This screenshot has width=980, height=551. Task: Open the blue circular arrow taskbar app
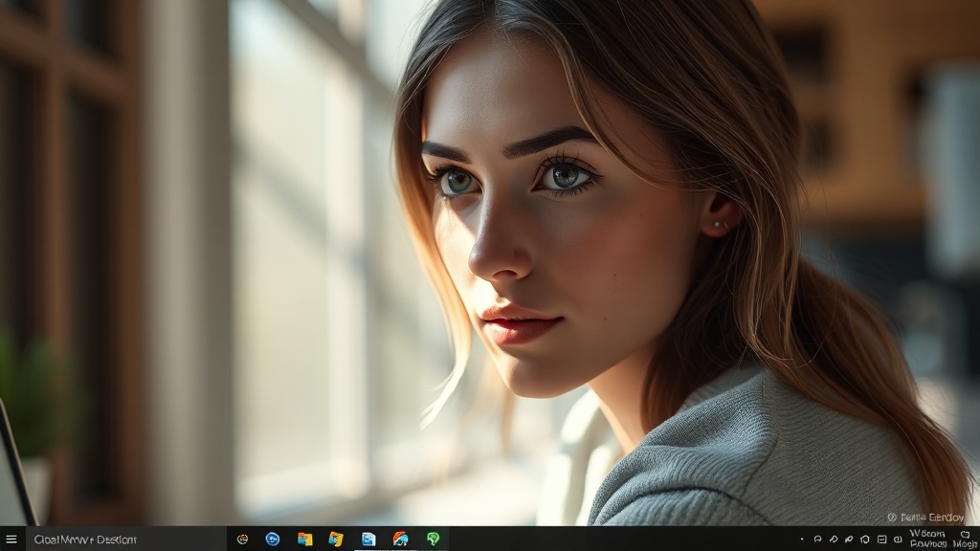[x=273, y=540]
